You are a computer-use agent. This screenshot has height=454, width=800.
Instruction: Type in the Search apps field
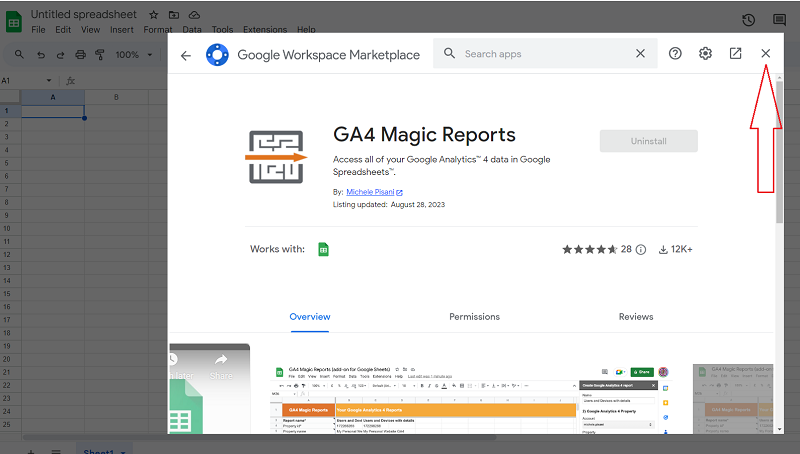(x=545, y=54)
